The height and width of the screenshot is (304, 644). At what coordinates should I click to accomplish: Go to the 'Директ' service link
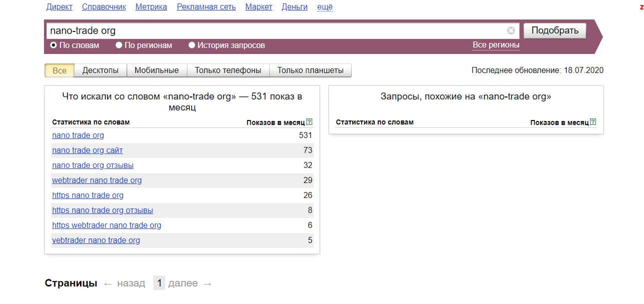[x=59, y=7]
